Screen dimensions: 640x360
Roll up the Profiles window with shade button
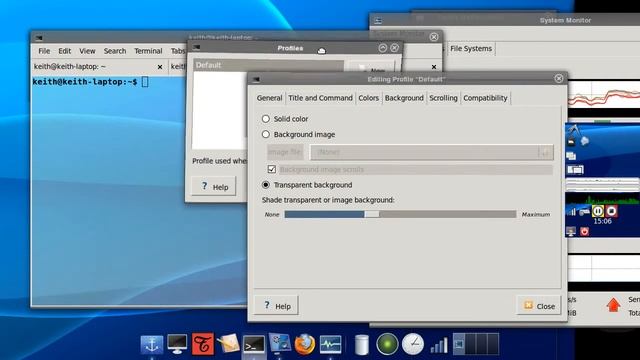(x=382, y=48)
